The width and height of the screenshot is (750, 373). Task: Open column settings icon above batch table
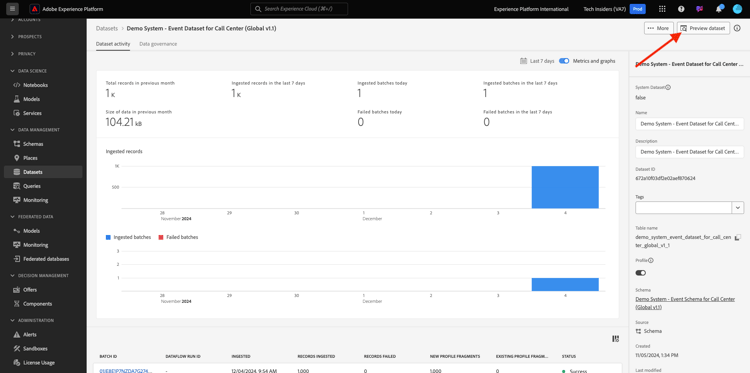point(615,339)
